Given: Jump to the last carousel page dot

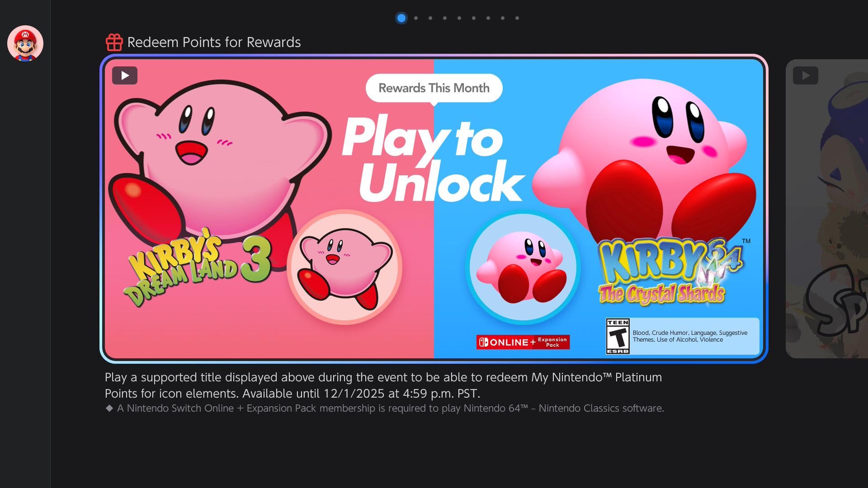Looking at the screenshot, I should tap(517, 18).
